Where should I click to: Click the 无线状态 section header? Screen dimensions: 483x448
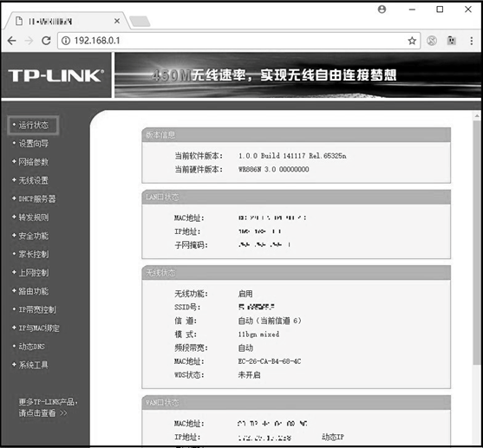click(296, 273)
